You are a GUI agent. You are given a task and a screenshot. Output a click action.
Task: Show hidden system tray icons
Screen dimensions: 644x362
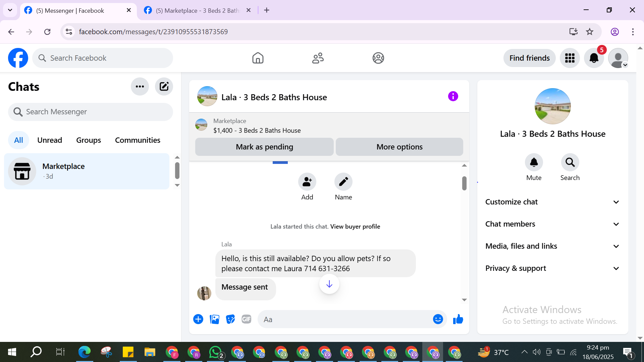tap(524, 352)
